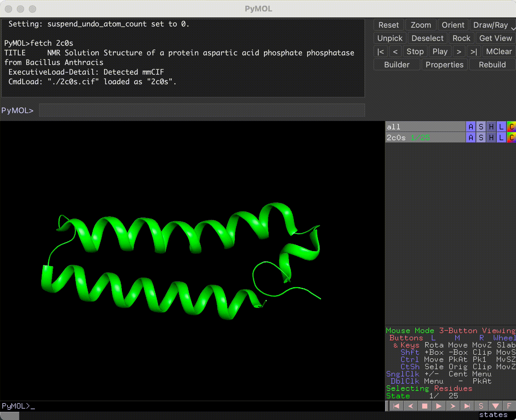
Task: Play through states using the bottom play icon
Action: coord(438,406)
